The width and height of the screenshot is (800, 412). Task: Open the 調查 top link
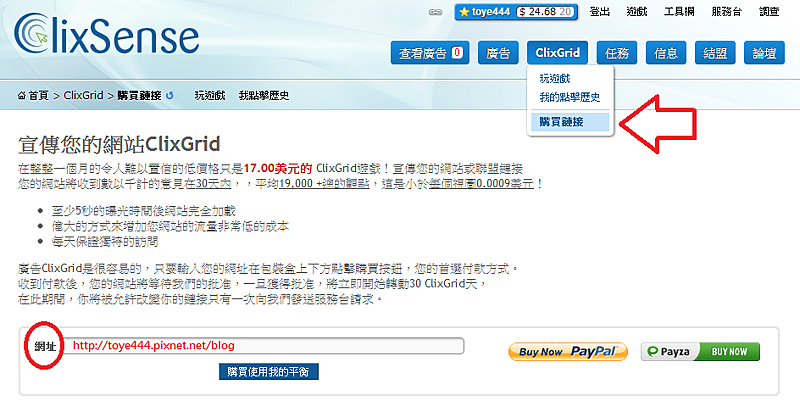coord(769,12)
